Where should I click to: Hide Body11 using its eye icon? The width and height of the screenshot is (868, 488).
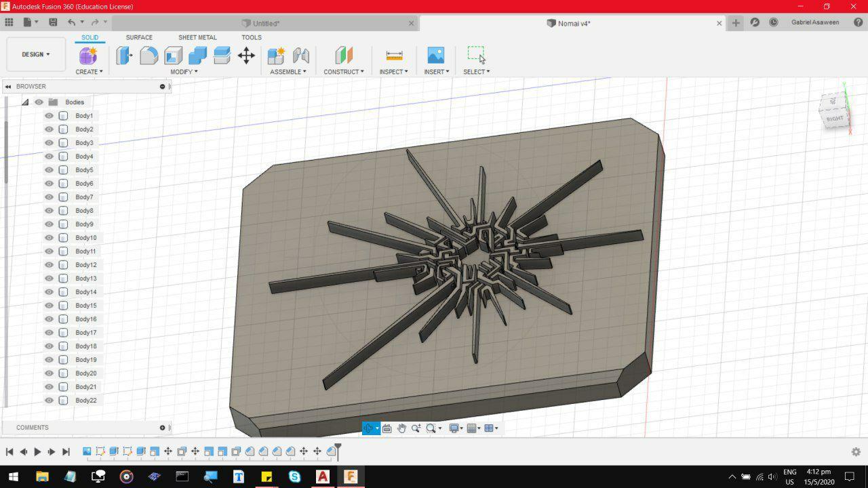coord(49,251)
